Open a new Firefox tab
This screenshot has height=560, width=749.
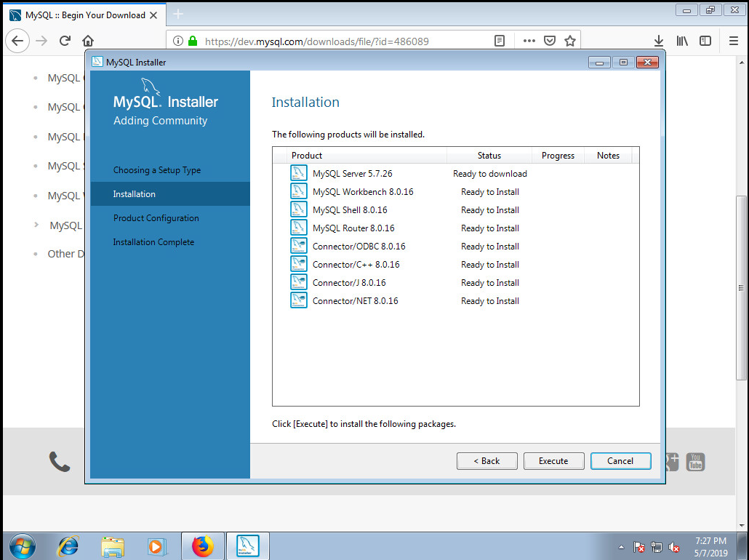tap(178, 15)
